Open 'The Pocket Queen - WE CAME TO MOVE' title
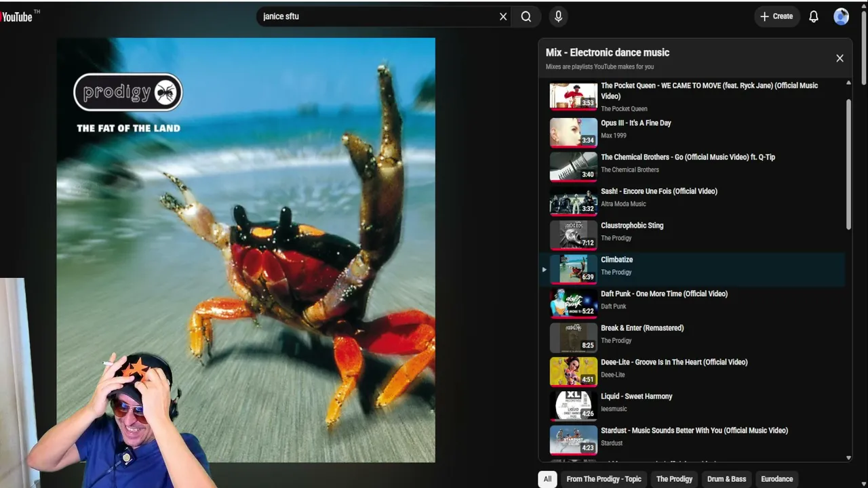This screenshot has width=868, height=488. coord(709,91)
